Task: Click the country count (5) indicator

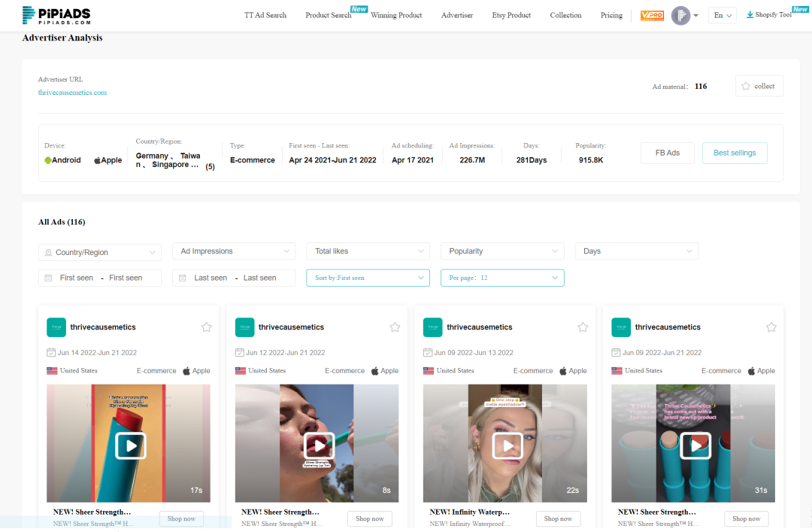Action: [x=211, y=167]
